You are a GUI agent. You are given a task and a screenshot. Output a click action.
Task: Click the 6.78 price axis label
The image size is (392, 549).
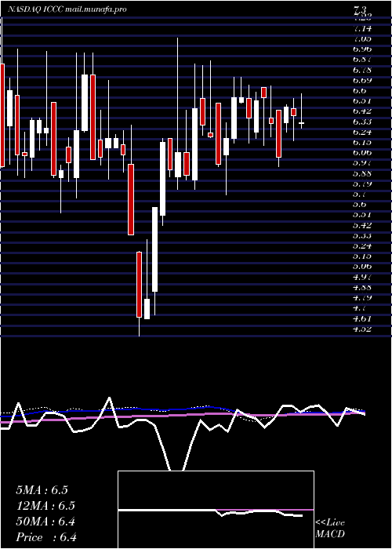(x=362, y=70)
